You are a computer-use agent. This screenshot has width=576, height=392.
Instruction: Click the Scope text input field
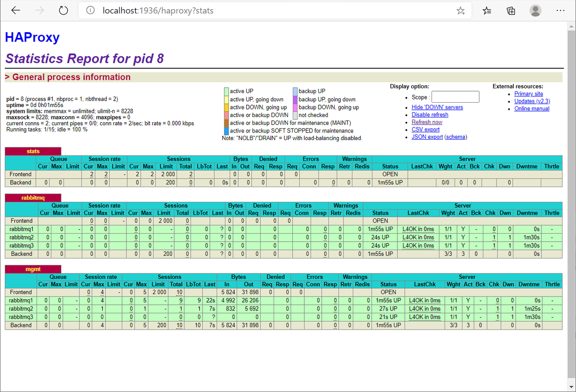click(455, 97)
